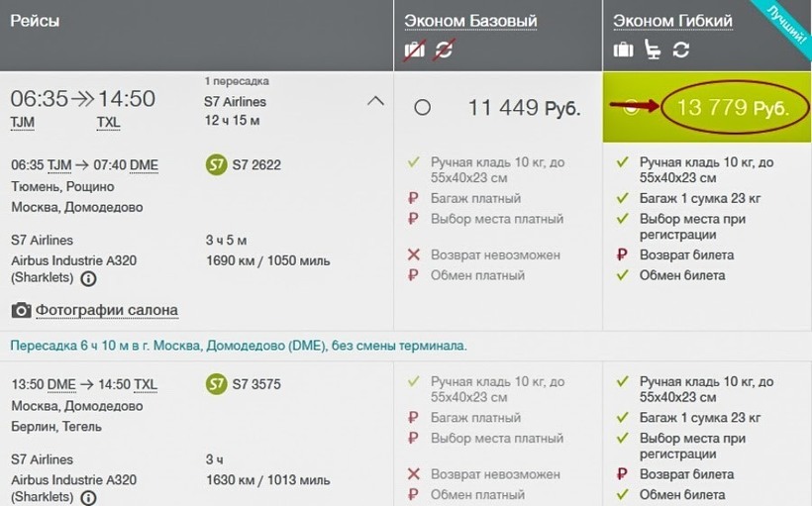This screenshot has height=506, width=812.
Task: Click refresh arrows icon under Эконом Гибкий
Action: point(679,50)
